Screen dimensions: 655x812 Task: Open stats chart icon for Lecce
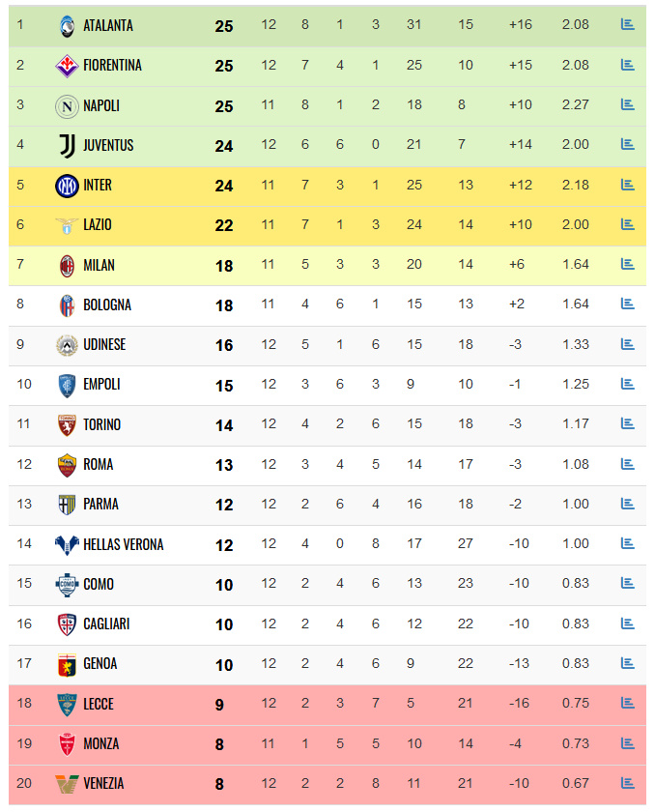point(627,705)
